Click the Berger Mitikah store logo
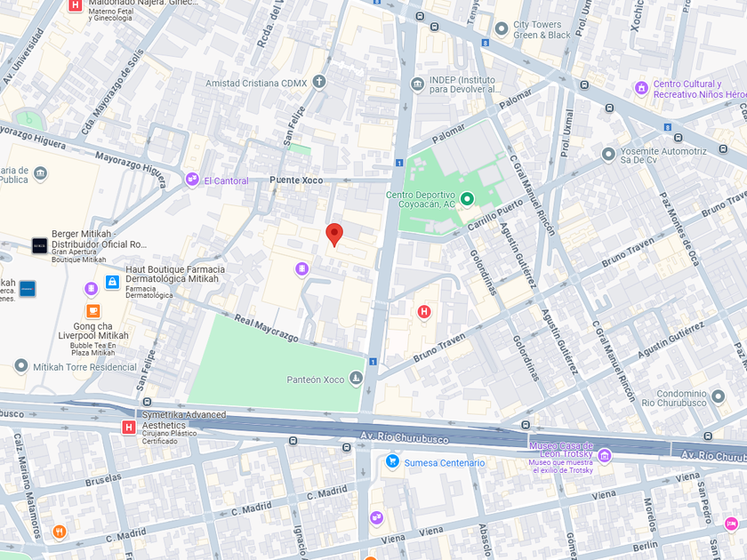 pos(39,245)
